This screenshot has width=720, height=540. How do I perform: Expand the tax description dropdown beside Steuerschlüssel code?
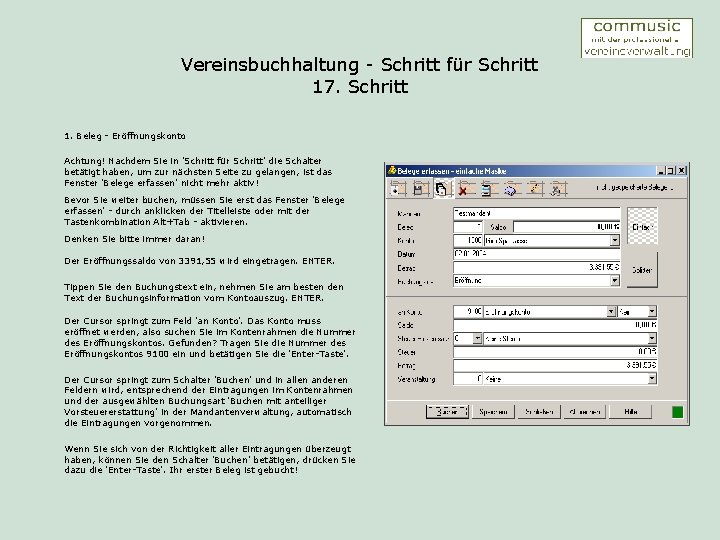652,338
